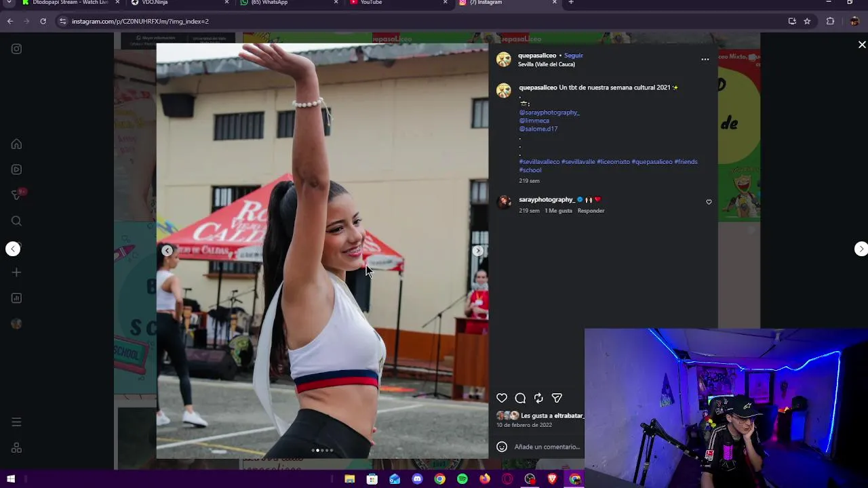Open the Windows Start menu
Image resolution: width=868 pixels, height=488 pixels.
(x=11, y=479)
